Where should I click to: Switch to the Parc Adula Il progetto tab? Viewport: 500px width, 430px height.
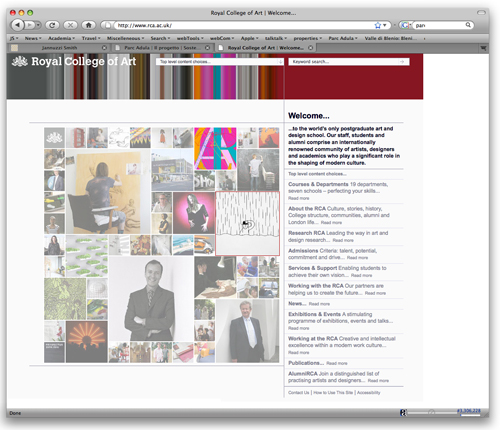pos(161,48)
